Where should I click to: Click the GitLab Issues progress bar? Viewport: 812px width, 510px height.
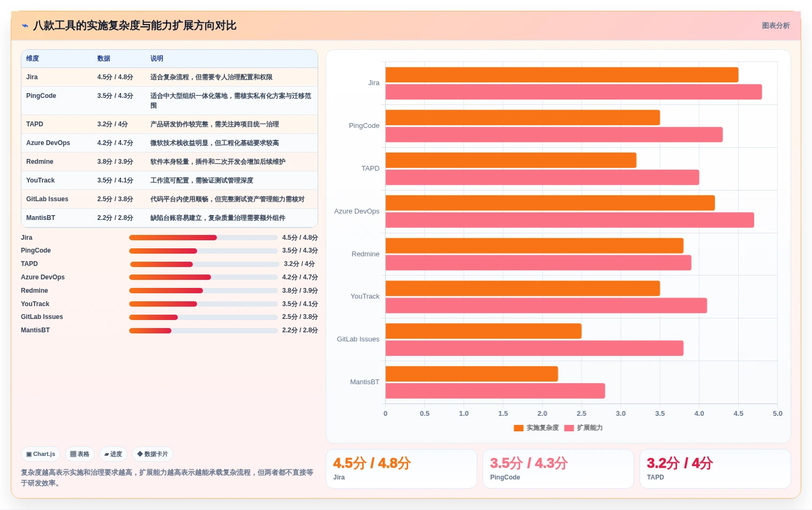pyautogui.click(x=203, y=317)
